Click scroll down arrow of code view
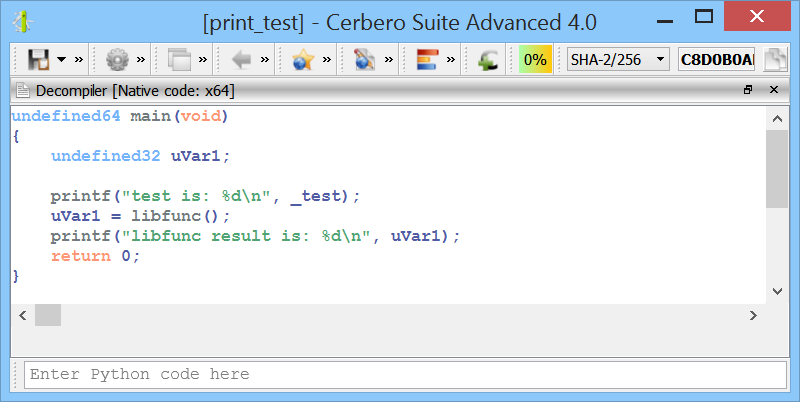Image resolution: width=800 pixels, height=402 pixels. 778,291
